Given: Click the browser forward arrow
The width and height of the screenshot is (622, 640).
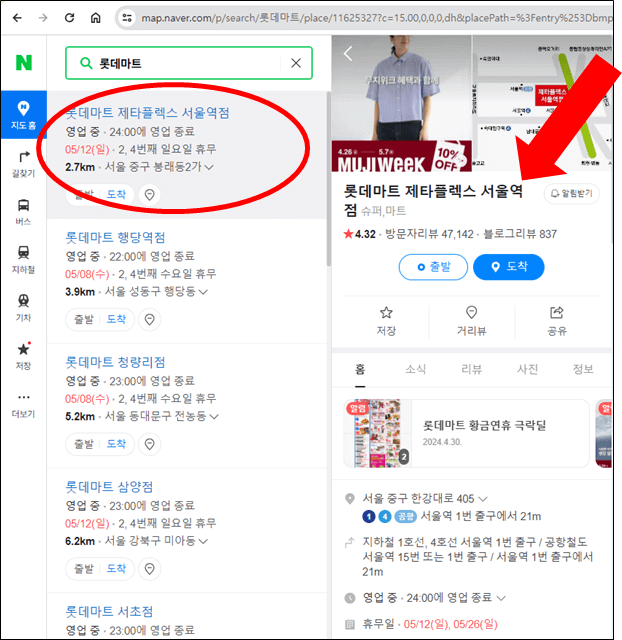Looking at the screenshot, I should [43, 18].
